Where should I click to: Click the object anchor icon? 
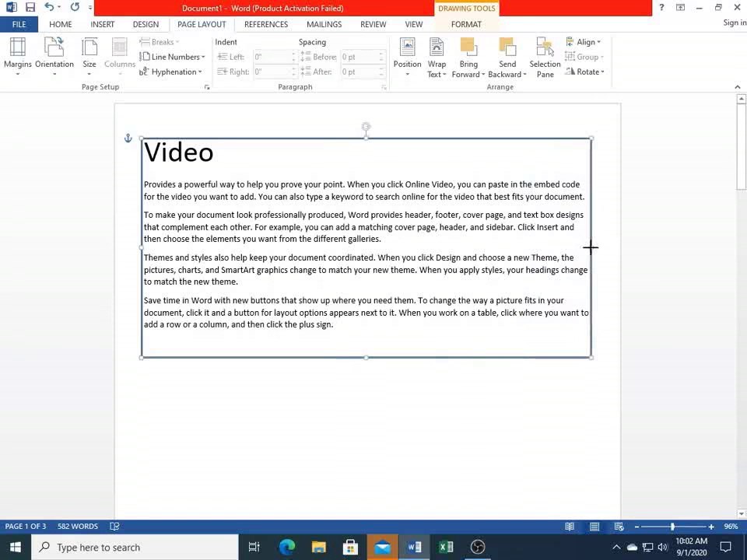coord(128,138)
